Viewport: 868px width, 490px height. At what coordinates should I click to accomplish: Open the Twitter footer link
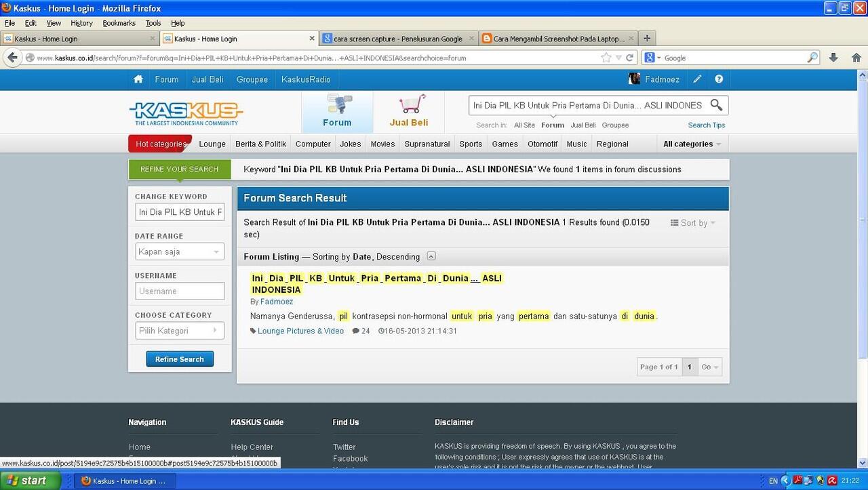point(344,447)
